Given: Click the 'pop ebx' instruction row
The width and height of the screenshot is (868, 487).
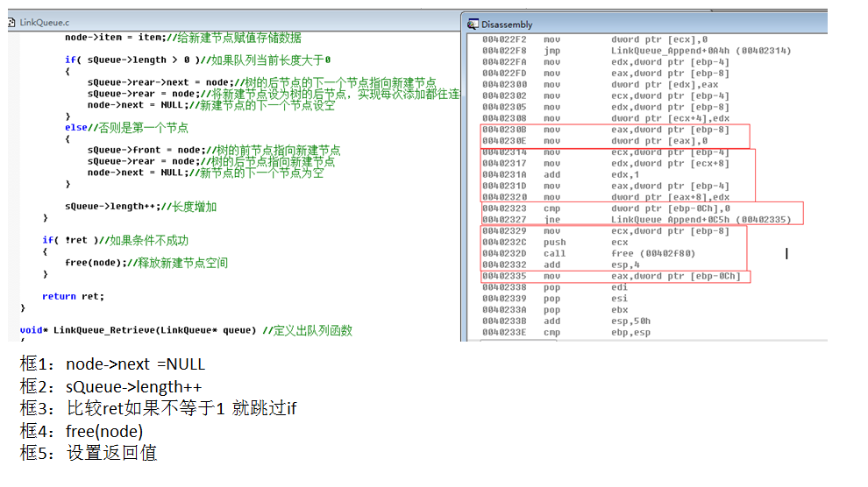Looking at the screenshot, I should (x=555, y=309).
